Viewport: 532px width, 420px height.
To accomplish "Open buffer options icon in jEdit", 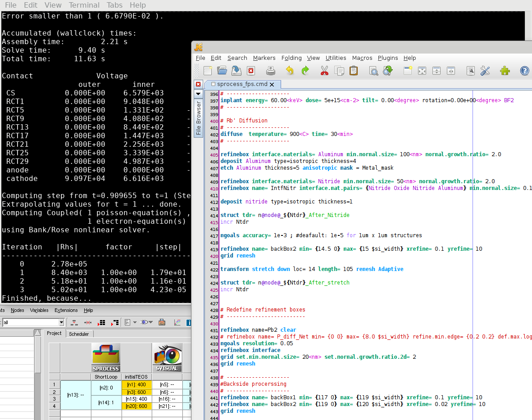I will point(471,71).
